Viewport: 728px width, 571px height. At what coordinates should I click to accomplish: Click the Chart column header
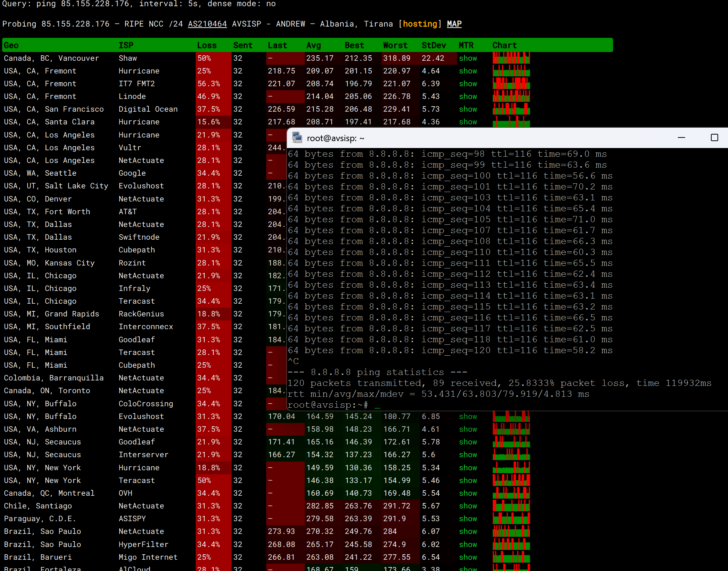[x=505, y=45]
